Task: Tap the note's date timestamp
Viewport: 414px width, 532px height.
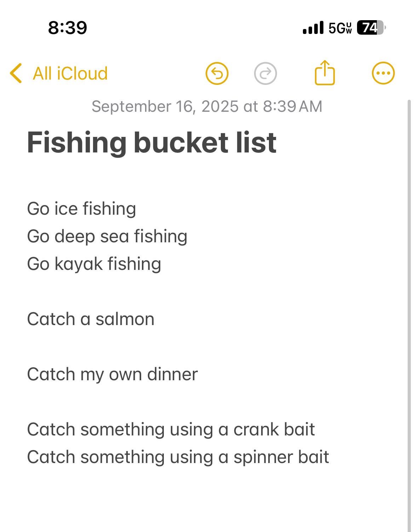Action: coord(207,106)
